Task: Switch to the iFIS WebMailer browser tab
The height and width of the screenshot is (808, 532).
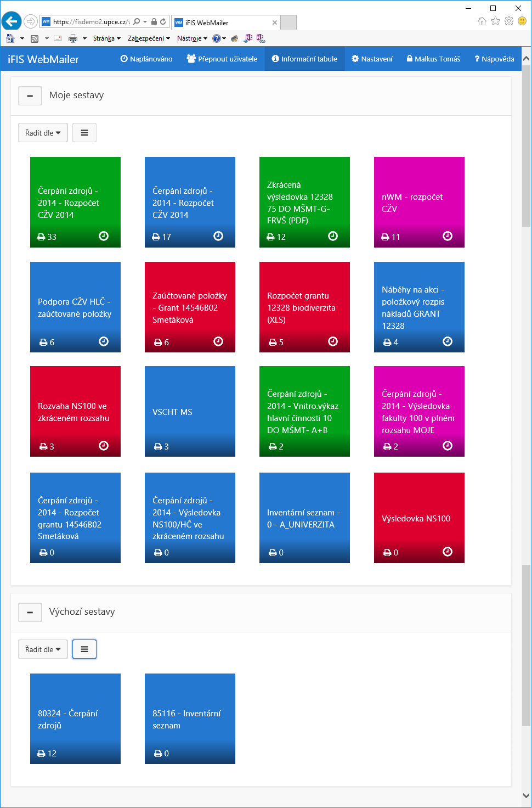Action: click(225, 23)
